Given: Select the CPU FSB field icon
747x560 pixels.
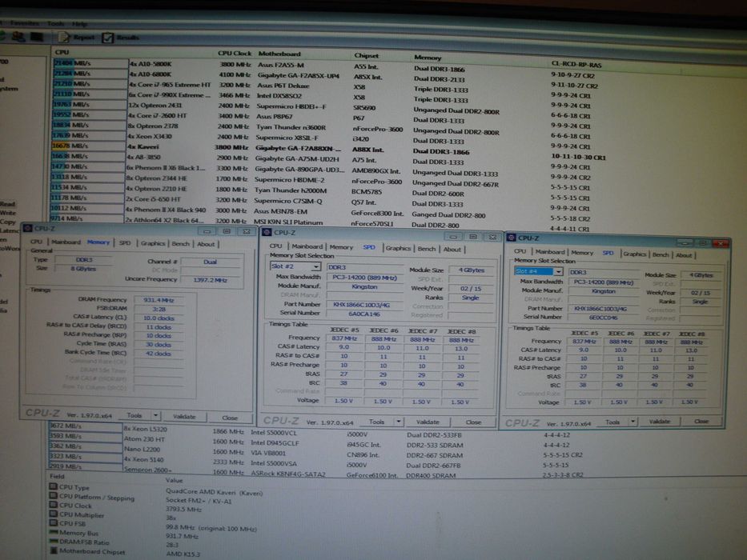Looking at the screenshot, I should [54, 523].
